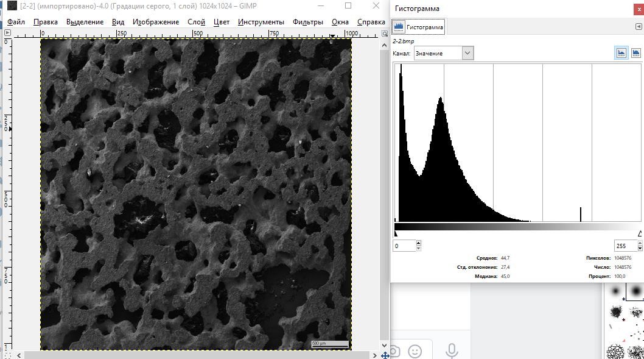Click the black left range slider handle
This screenshot has height=359, width=644.
tap(396, 233)
